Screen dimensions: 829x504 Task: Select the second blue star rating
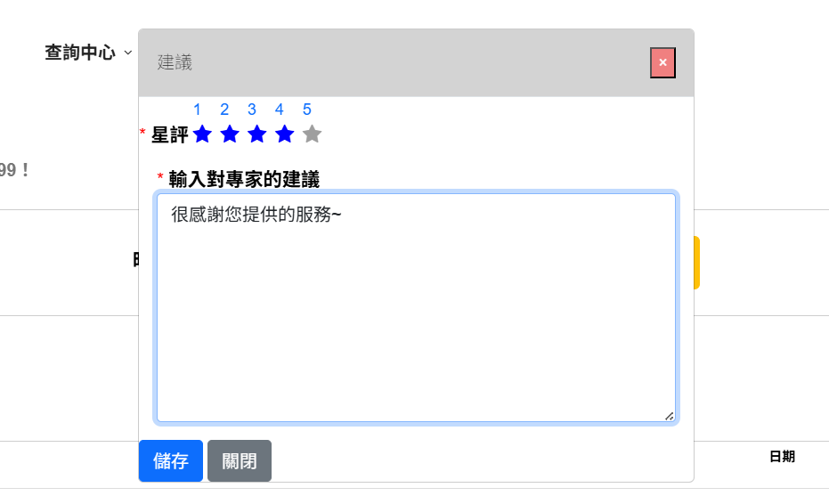(x=230, y=134)
